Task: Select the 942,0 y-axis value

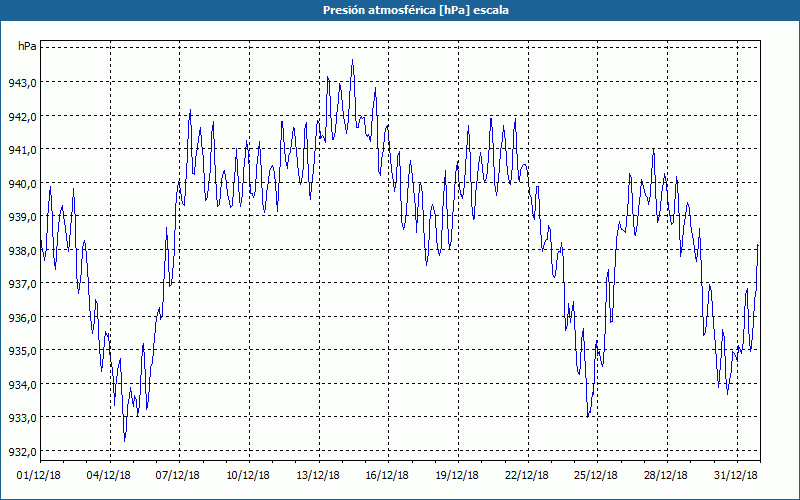Action: tap(22, 117)
